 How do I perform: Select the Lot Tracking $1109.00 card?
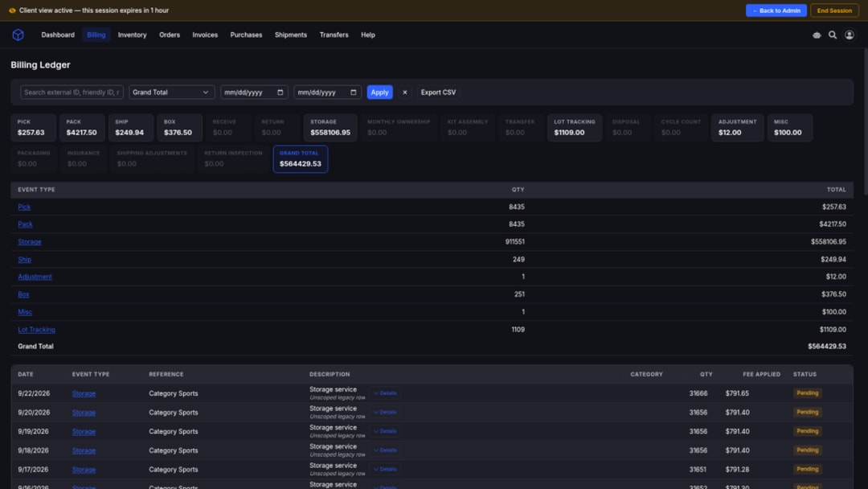coord(575,127)
